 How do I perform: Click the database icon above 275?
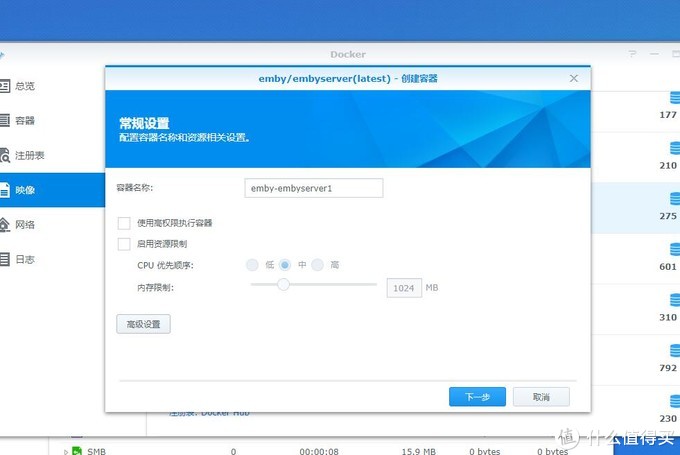[x=675, y=199]
